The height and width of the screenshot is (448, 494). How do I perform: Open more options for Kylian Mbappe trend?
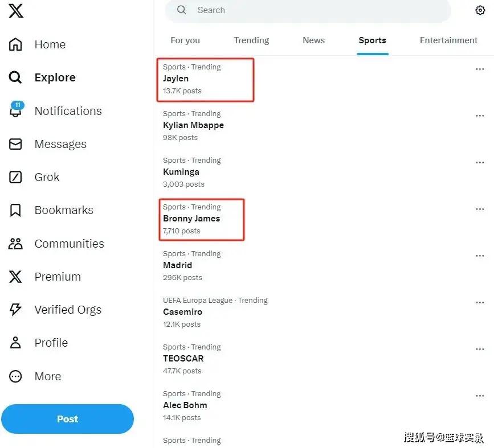tap(480, 116)
